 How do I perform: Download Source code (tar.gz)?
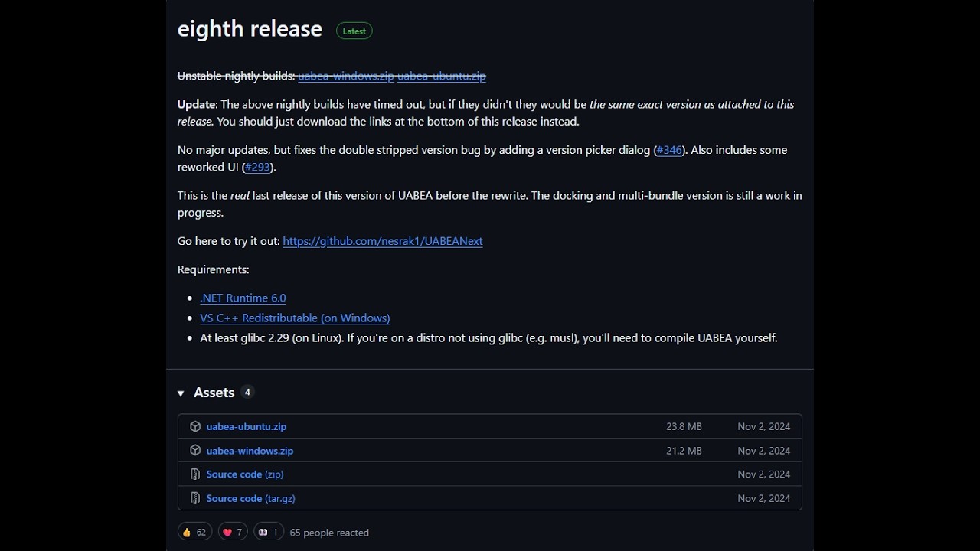[251, 498]
